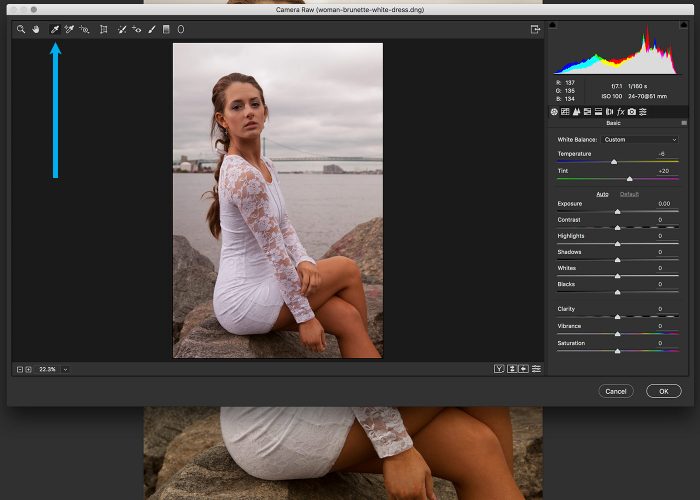
Task: Click the Auto tone link
Action: pyautogui.click(x=602, y=194)
